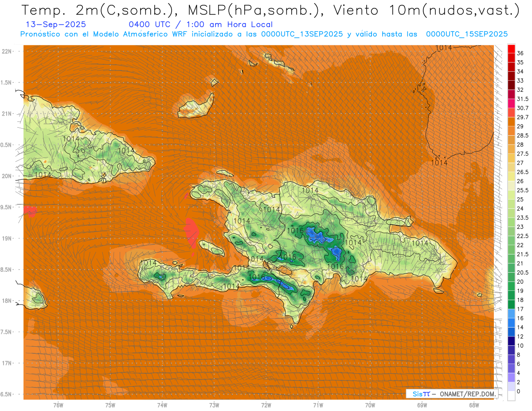Click the legend value '14'
The width and height of the screenshot is (532, 411).
(x=520, y=327)
